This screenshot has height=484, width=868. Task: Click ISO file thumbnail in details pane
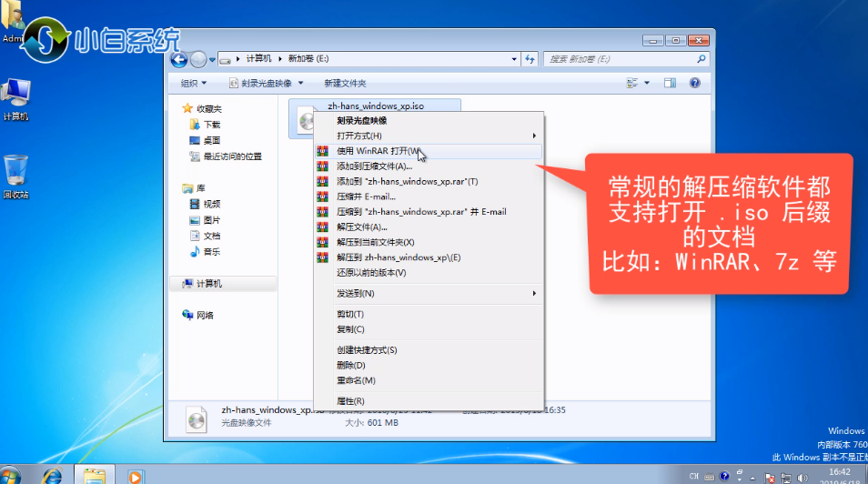point(197,418)
